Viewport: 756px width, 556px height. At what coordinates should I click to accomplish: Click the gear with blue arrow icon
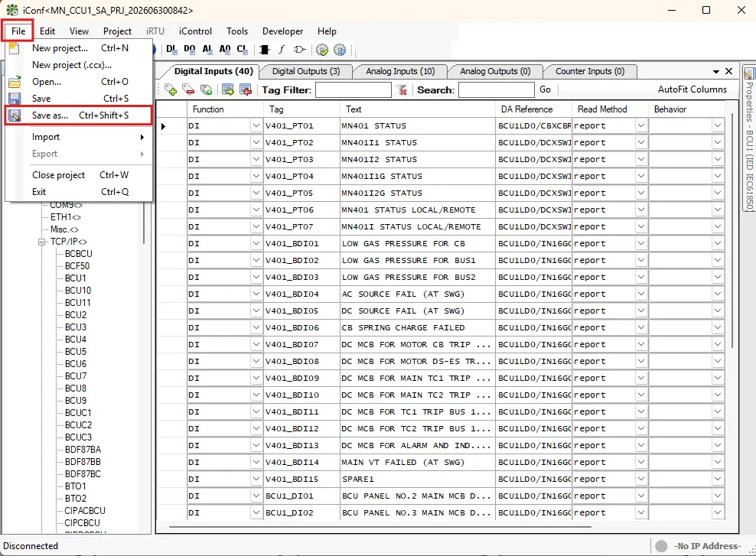pyautogui.click(x=340, y=50)
